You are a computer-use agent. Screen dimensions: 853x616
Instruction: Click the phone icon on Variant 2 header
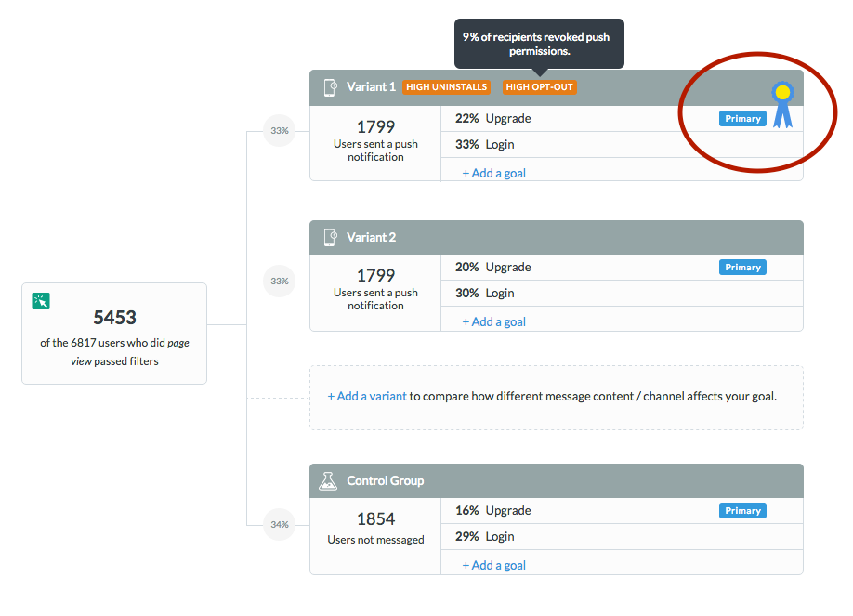[x=330, y=237]
